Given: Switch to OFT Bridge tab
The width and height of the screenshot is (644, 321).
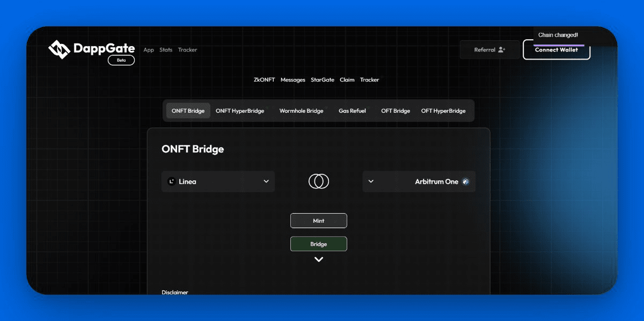Looking at the screenshot, I should pyautogui.click(x=396, y=111).
